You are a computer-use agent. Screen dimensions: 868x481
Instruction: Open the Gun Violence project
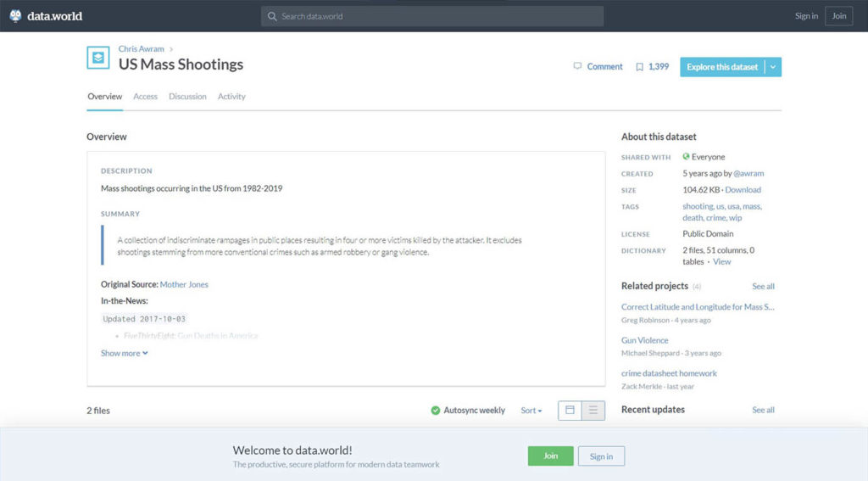click(644, 340)
